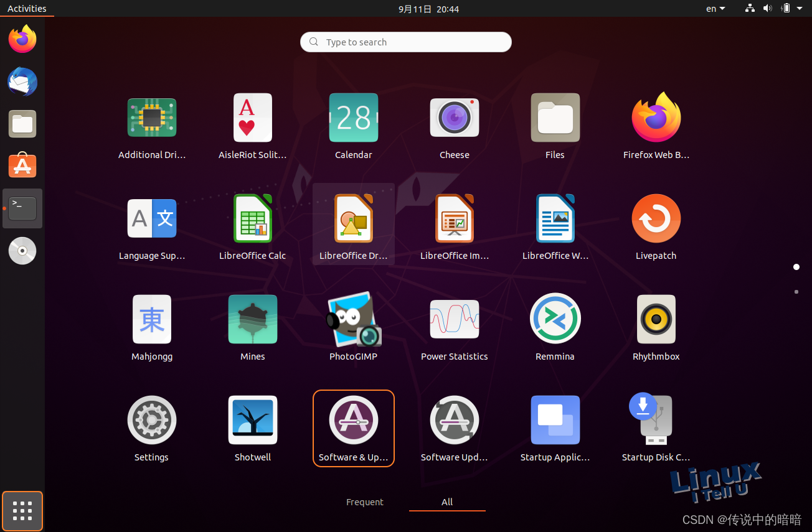Start Mahjongg game
The width and height of the screenshot is (812, 532).
click(x=151, y=329)
